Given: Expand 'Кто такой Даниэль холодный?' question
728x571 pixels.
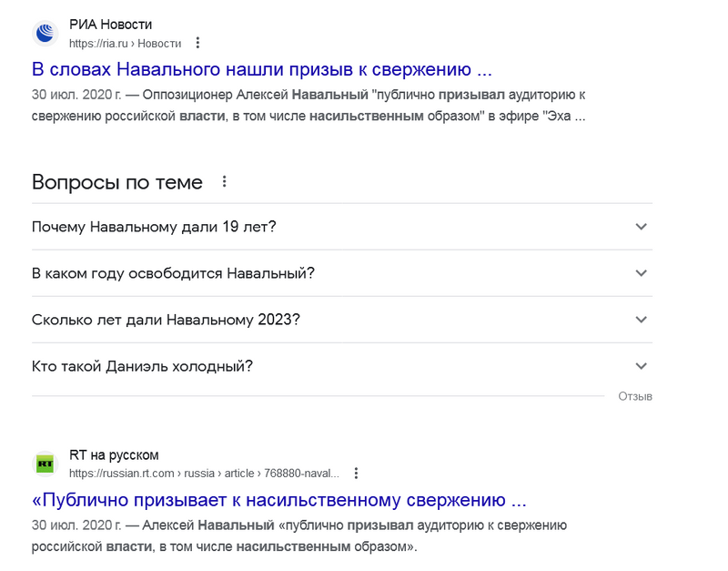Looking at the screenshot, I should (x=142, y=366).
